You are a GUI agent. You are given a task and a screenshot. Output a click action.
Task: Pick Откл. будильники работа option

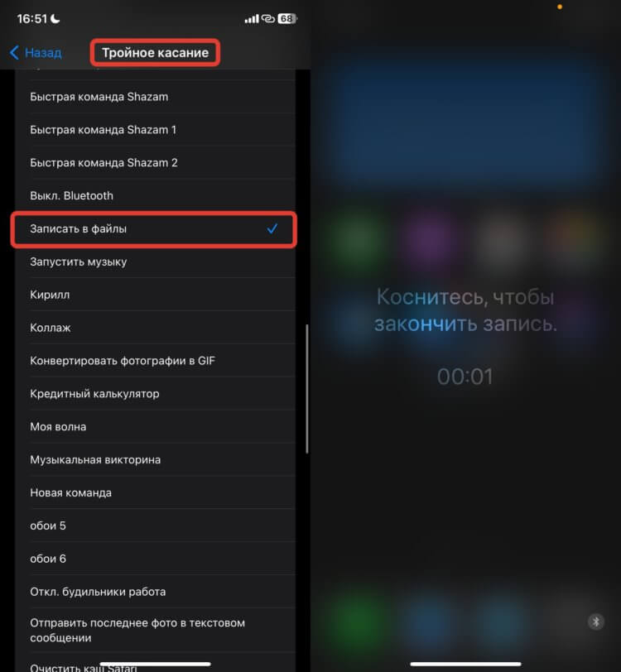pos(156,592)
